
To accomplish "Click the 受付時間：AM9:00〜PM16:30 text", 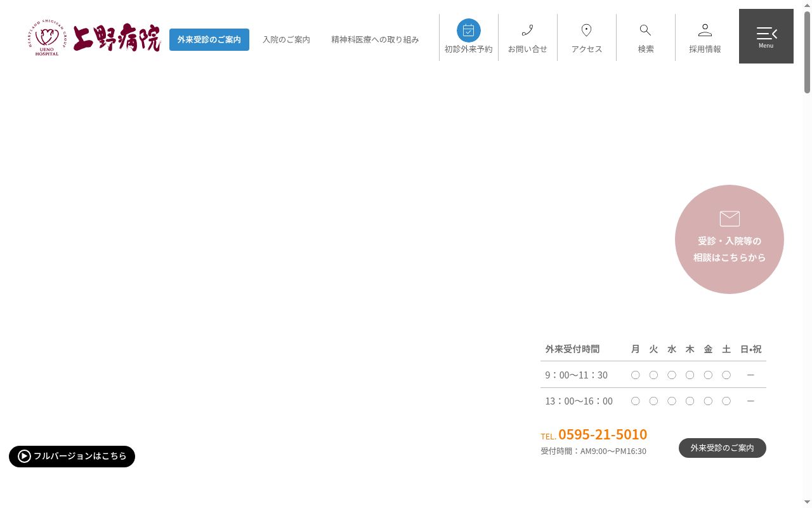I will [x=593, y=451].
